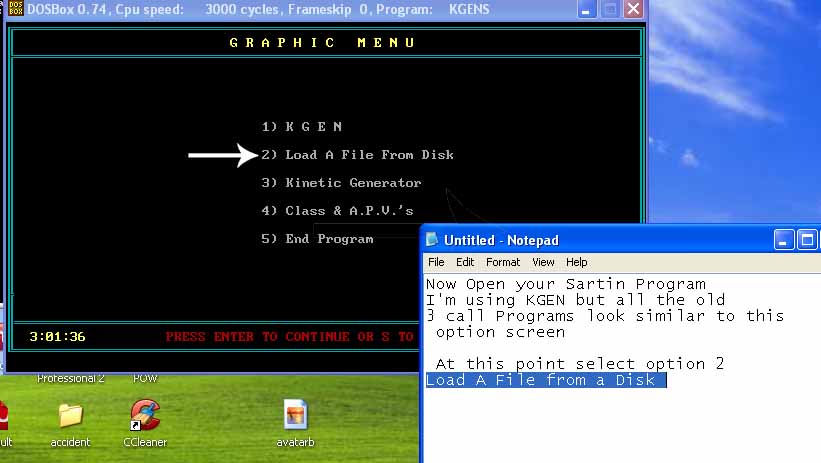Click below the text in Notepad's editing area
This screenshot has width=821, height=463.
tap(620, 427)
